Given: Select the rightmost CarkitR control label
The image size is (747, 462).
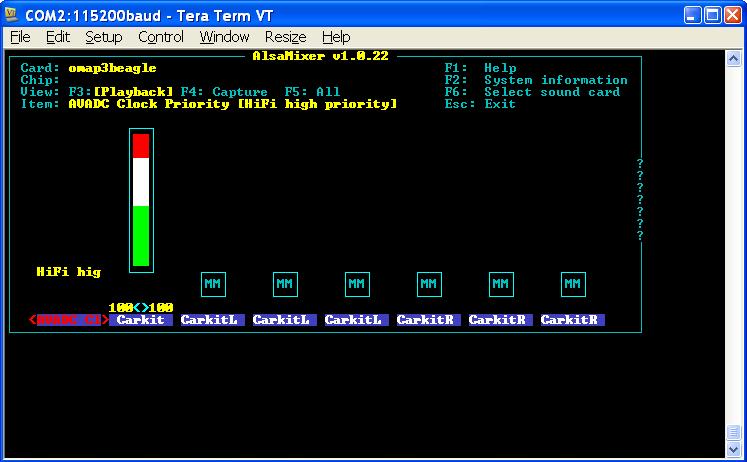Looking at the screenshot, I should 573,320.
